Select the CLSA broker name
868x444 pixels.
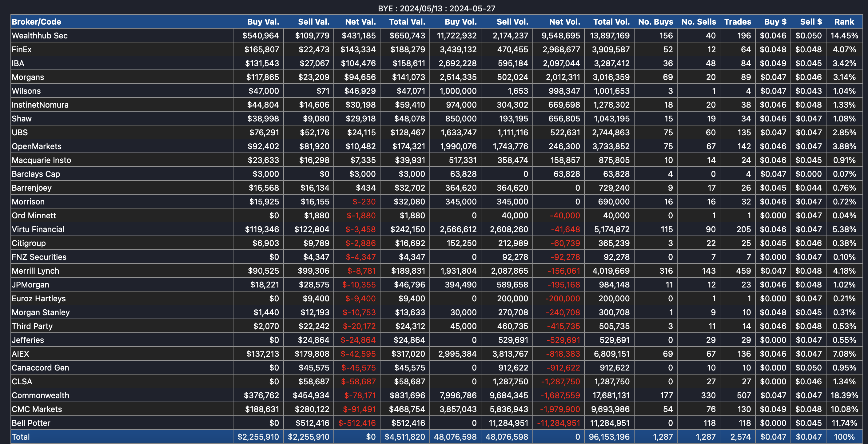point(22,381)
